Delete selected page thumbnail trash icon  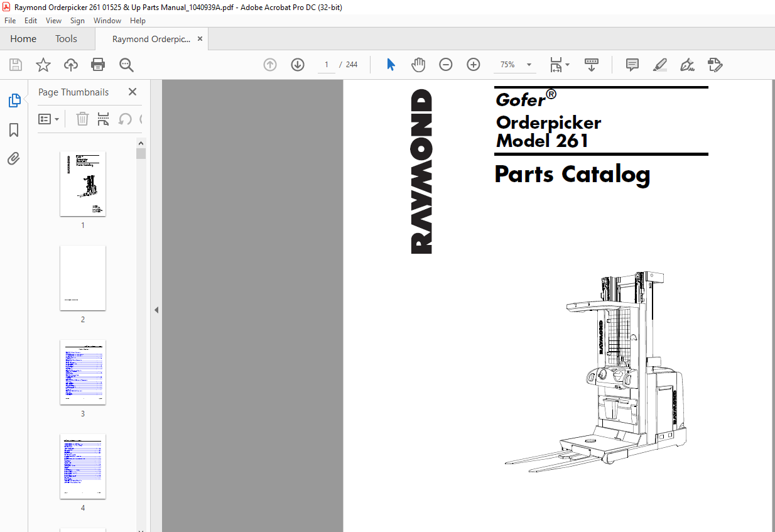point(82,119)
